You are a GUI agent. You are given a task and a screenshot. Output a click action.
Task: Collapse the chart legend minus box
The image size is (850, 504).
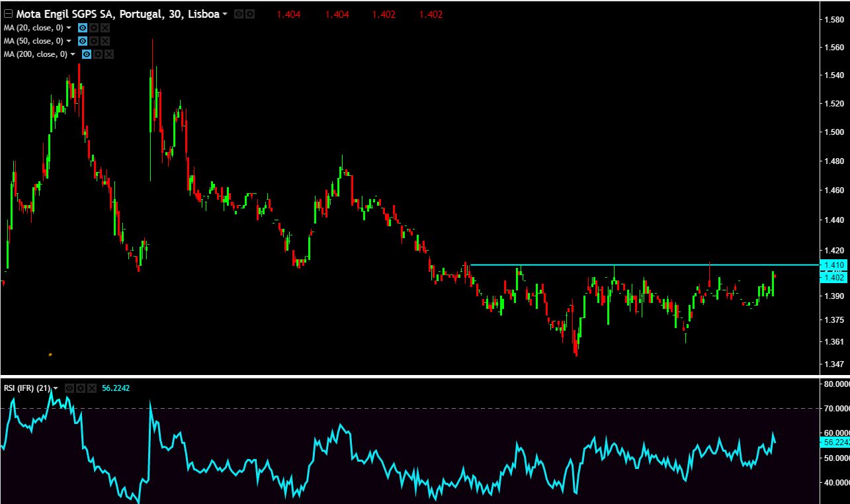9,14
